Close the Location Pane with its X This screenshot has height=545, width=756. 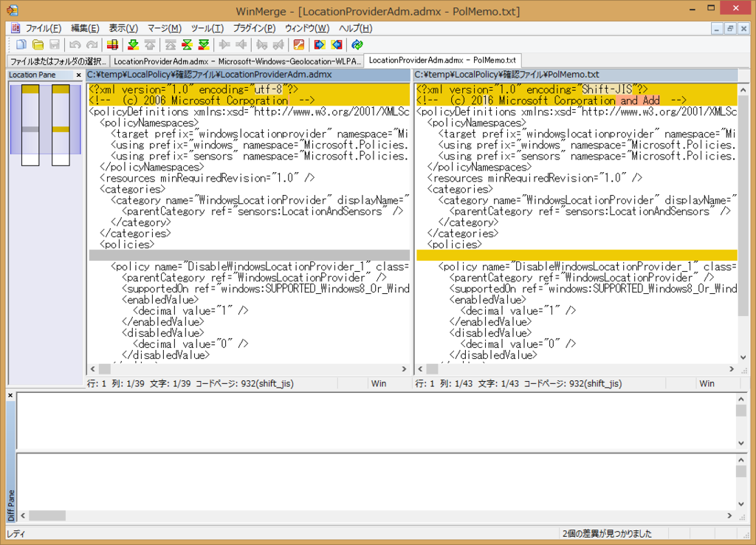click(x=78, y=75)
